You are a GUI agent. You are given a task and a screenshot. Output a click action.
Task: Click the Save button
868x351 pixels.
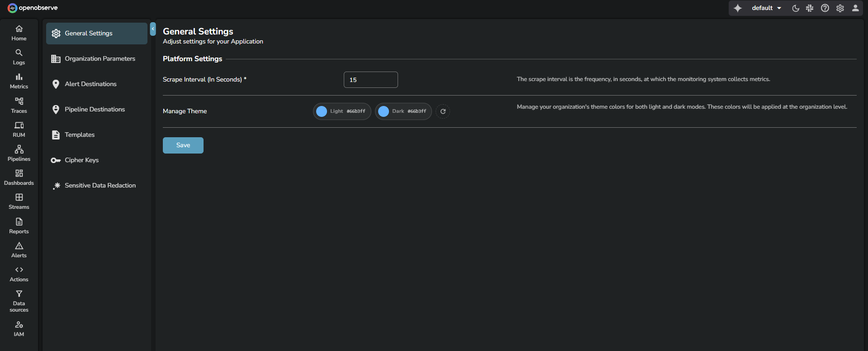coord(183,145)
